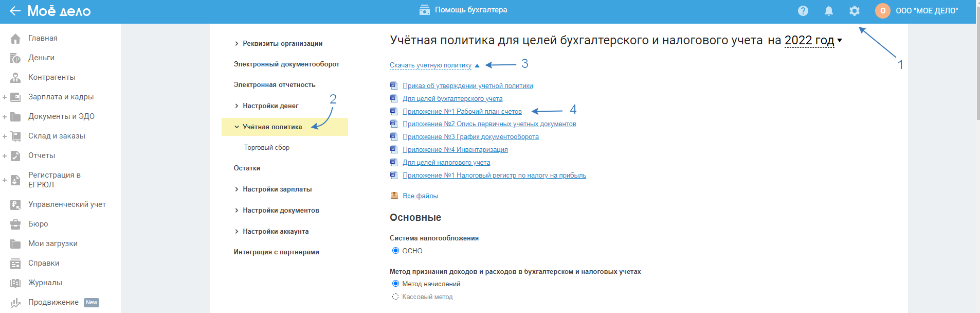Image resolution: width=980 pixels, height=313 pixels.
Task: Click the Регистрация в ЕГРЮЛ icon
Action: click(x=15, y=180)
